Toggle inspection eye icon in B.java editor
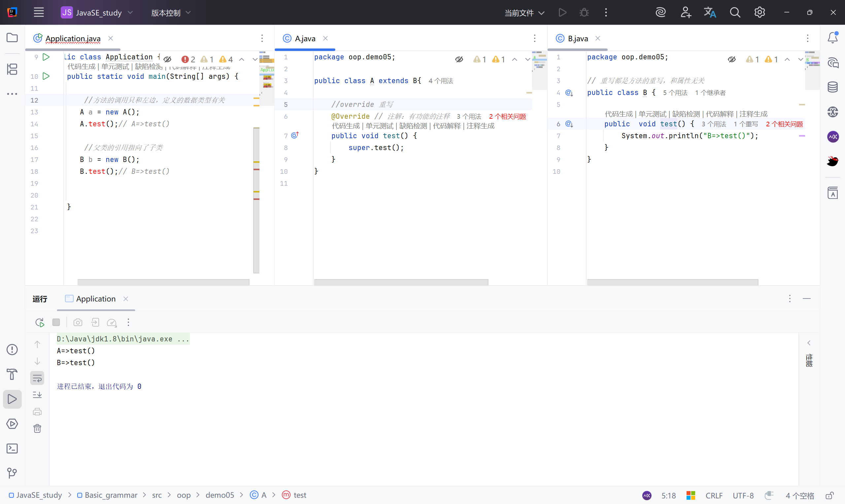This screenshot has width=845, height=504. [x=731, y=59]
